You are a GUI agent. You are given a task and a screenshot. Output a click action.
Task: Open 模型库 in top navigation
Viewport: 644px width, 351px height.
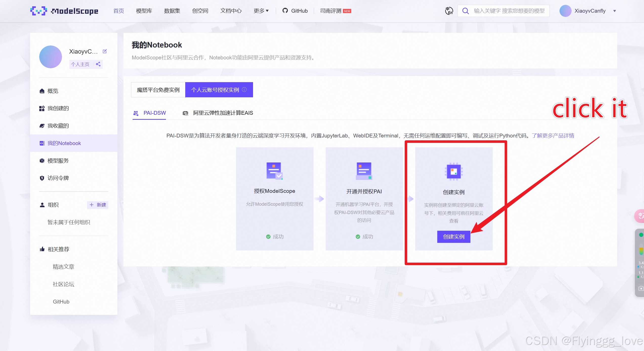[144, 11]
